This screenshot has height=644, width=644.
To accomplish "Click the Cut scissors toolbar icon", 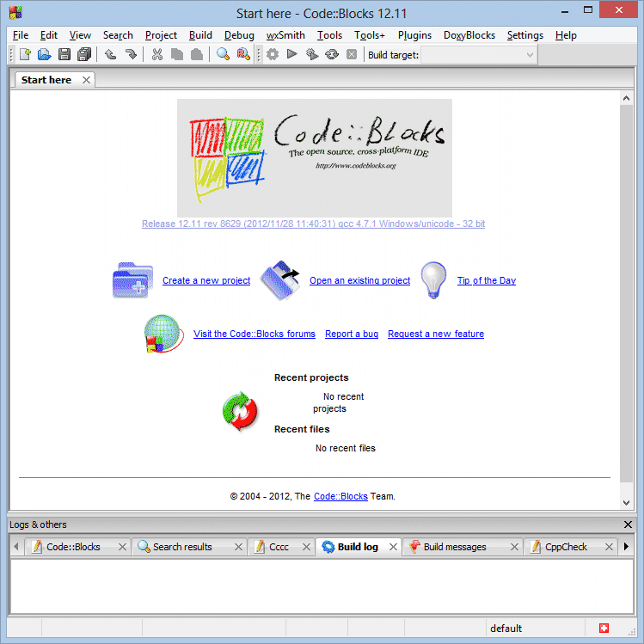I will click(156, 55).
